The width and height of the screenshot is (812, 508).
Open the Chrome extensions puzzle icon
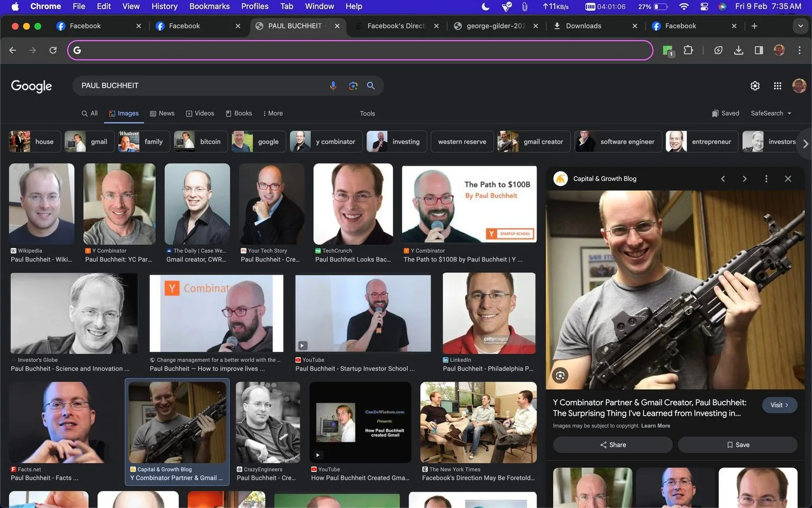688,50
